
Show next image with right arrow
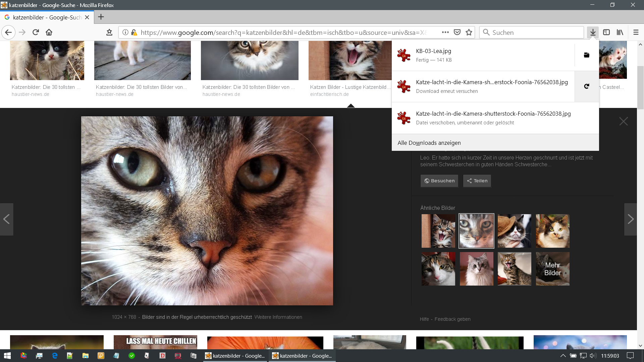click(630, 219)
